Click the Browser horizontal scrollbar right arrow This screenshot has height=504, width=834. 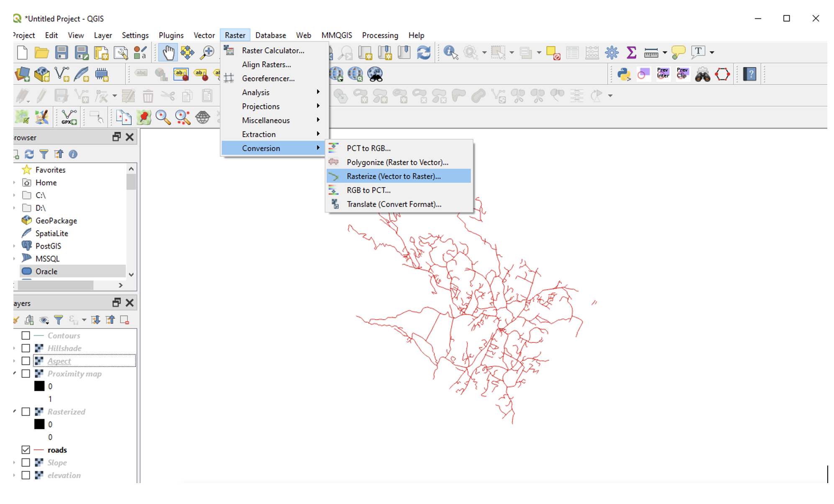click(x=120, y=285)
